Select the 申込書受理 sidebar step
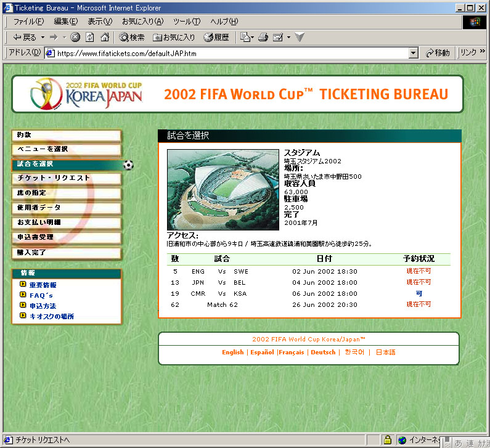 [66, 237]
